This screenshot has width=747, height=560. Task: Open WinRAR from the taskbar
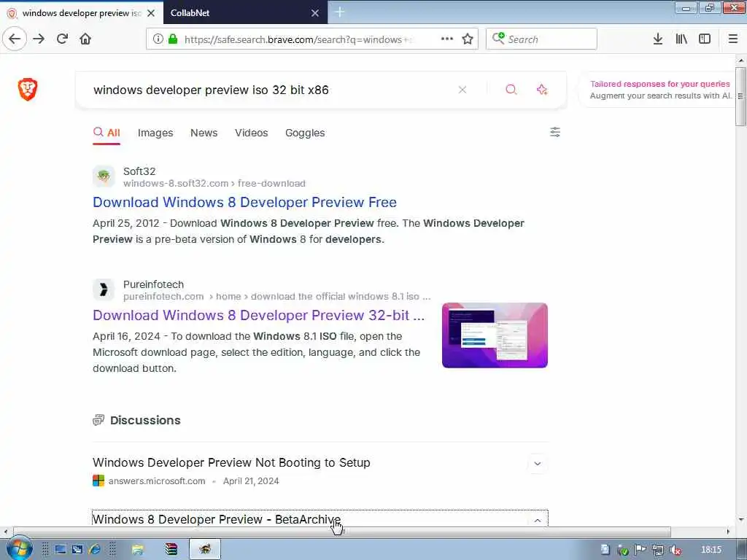171,550
